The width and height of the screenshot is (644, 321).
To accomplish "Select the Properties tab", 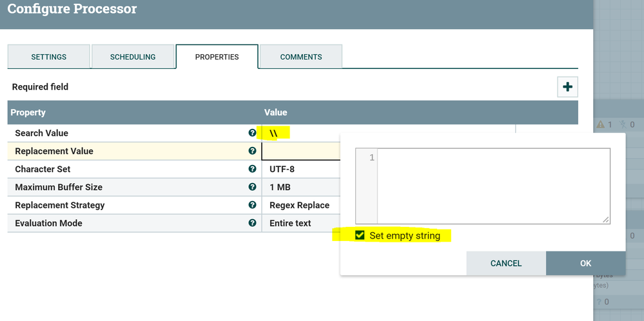I will point(217,57).
